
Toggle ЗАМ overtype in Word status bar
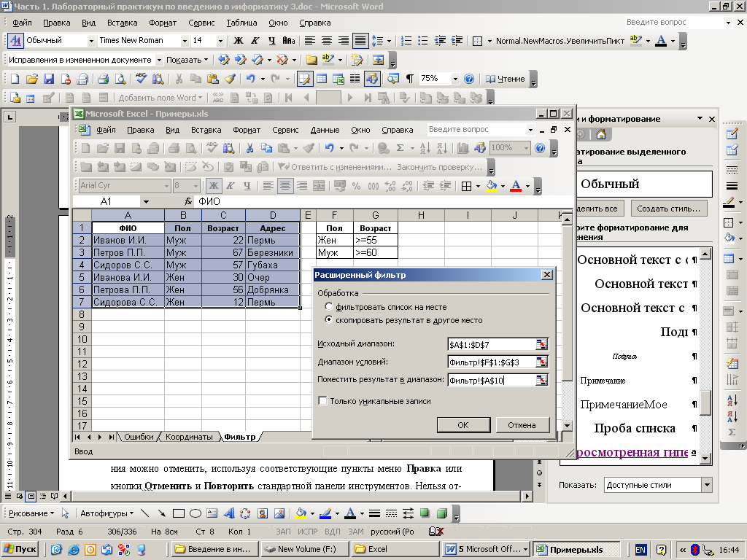[x=355, y=532]
